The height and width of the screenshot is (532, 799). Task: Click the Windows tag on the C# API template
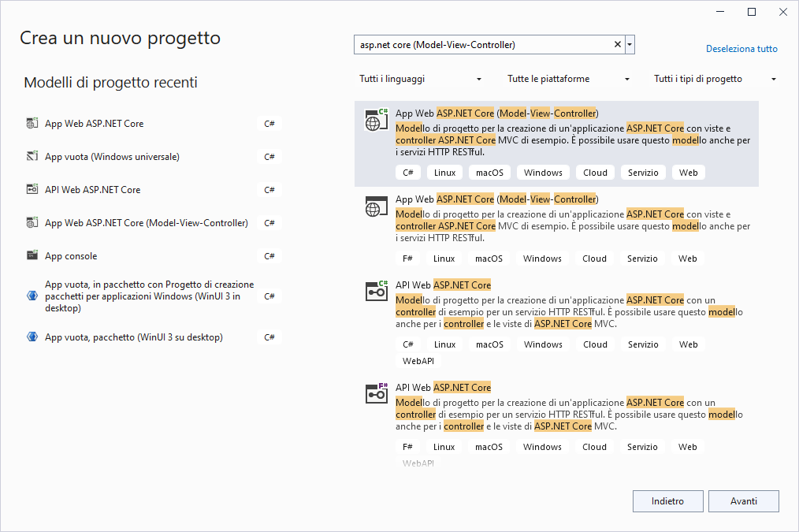point(543,344)
